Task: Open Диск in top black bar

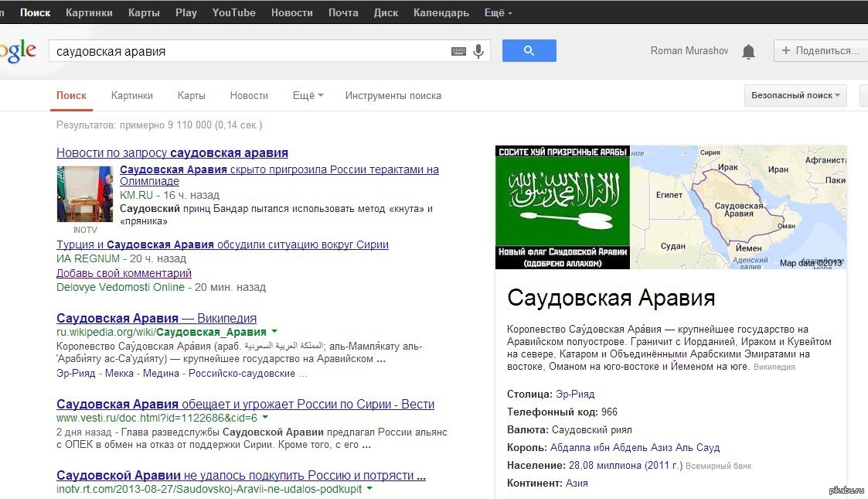Action: 386,12
